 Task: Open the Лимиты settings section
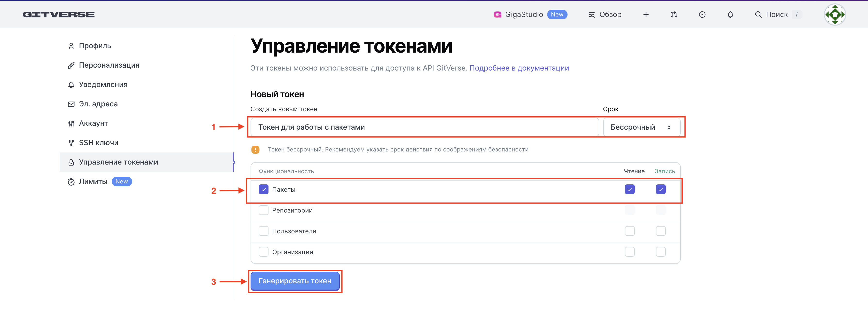[x=93, y=182]
